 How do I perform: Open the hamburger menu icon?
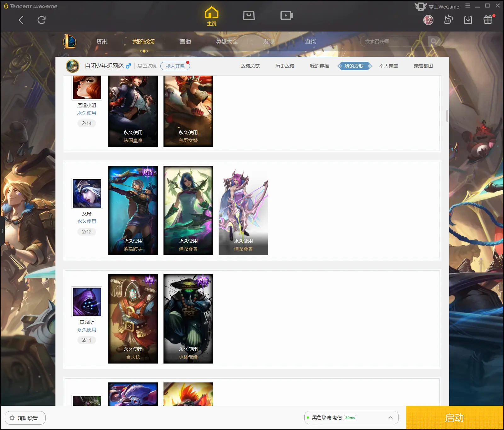click(x=468, y=6)
